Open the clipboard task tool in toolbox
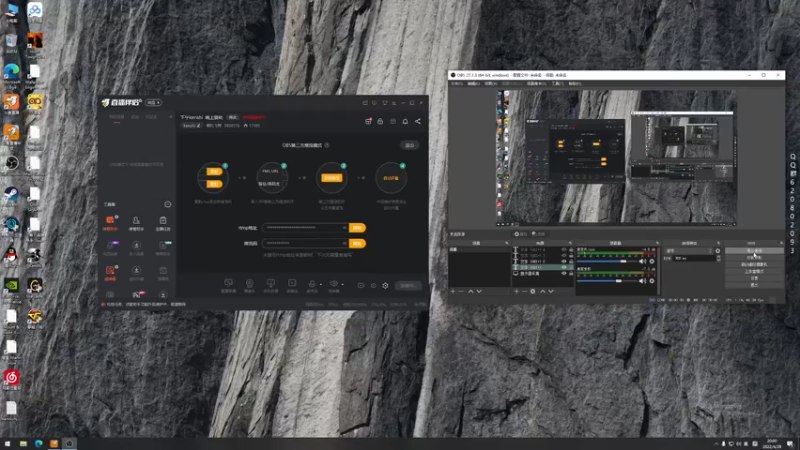The width and height of the screenshot is (800, 450). pyautogui.click(x=163, y=220)
